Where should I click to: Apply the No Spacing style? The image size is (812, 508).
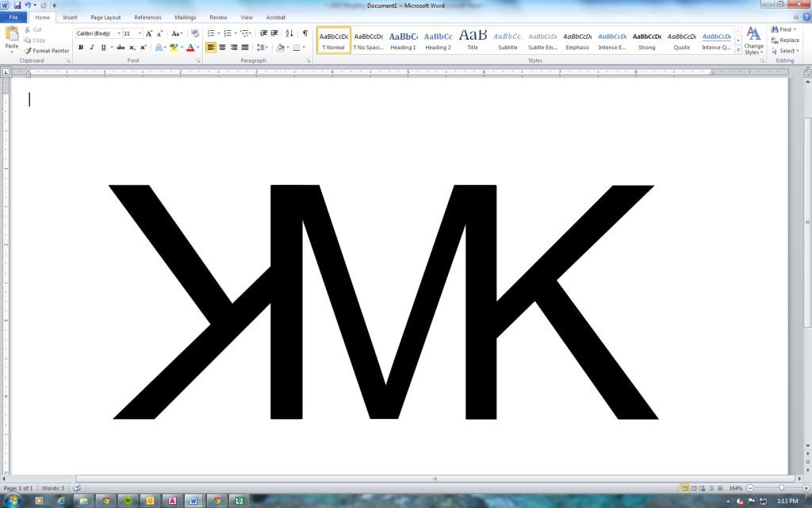pos(368,40)
